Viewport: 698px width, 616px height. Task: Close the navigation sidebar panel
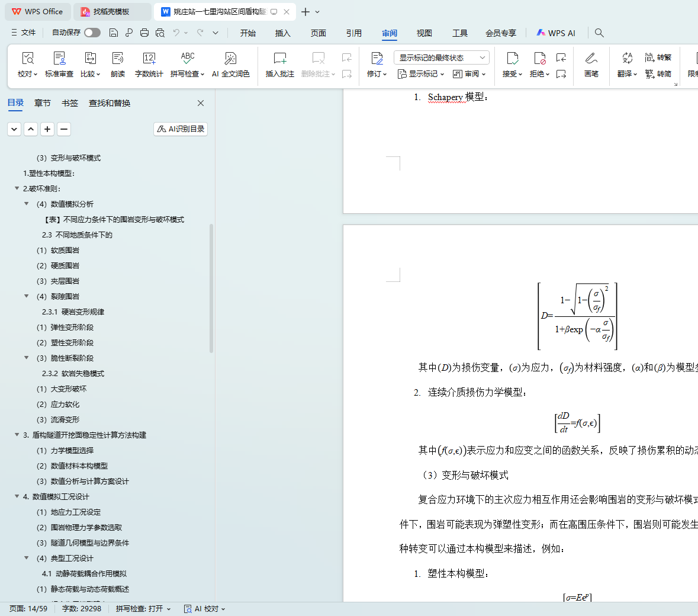[x=201, y=103]
